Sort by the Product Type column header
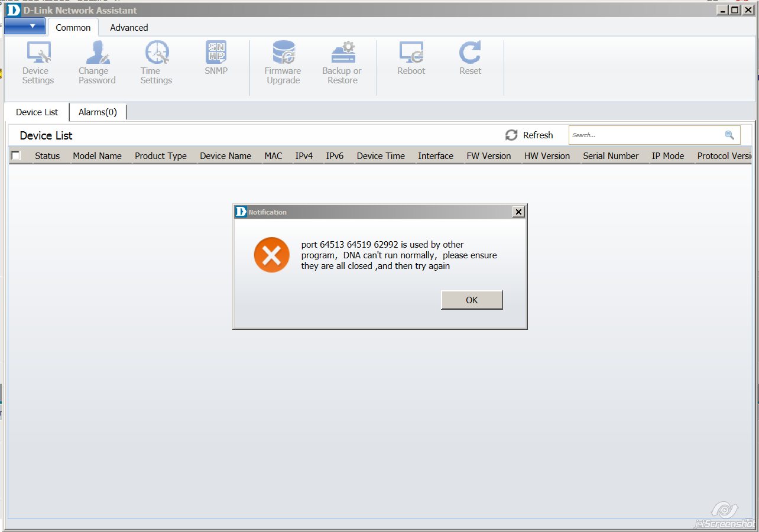 [161, 156]
